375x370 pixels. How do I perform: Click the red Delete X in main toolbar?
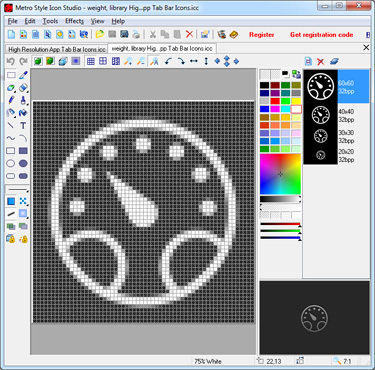click(x=189, y=34)
